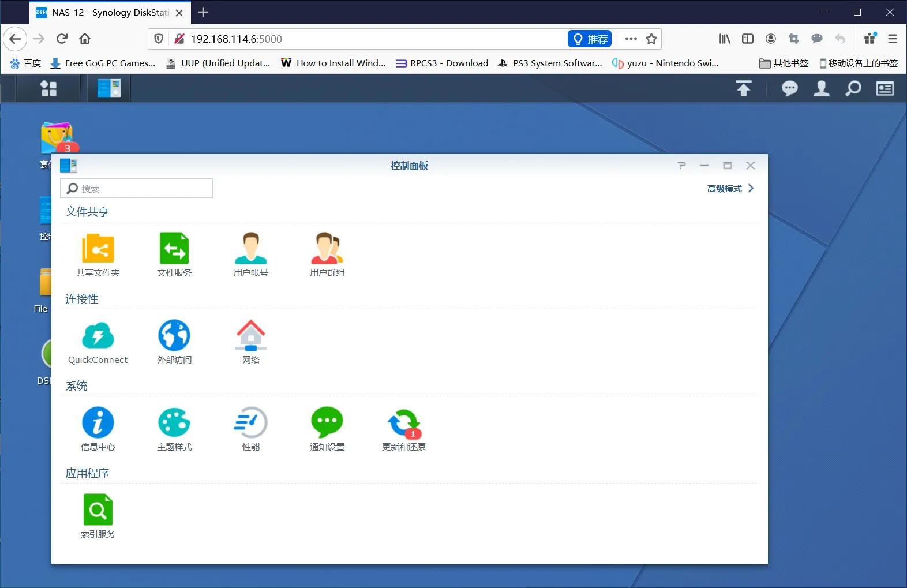Viewport: 907px width, 588px height.
Task: Toggle the Firefox sidebar view
Action: (x=748, y=39)
